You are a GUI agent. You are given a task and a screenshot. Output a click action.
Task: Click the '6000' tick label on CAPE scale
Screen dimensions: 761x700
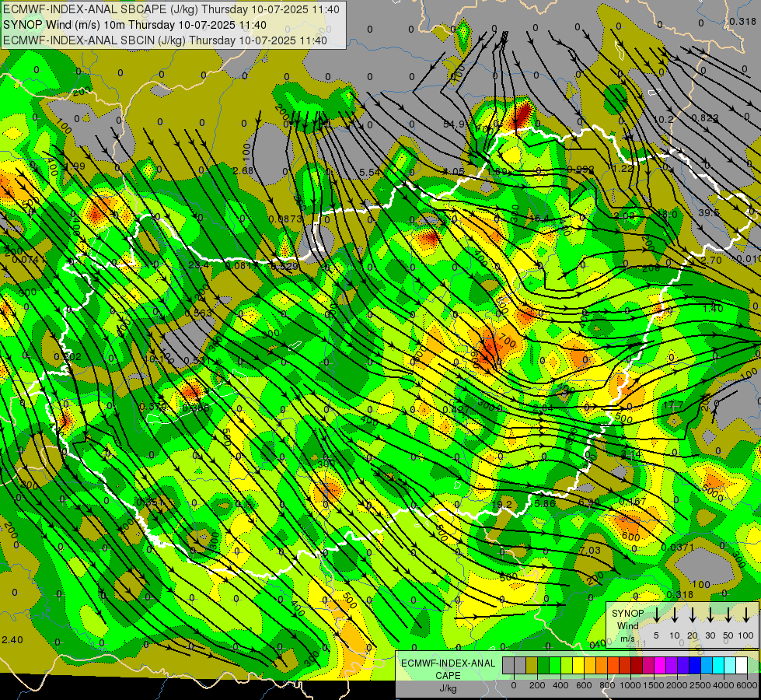pos(746,685)
